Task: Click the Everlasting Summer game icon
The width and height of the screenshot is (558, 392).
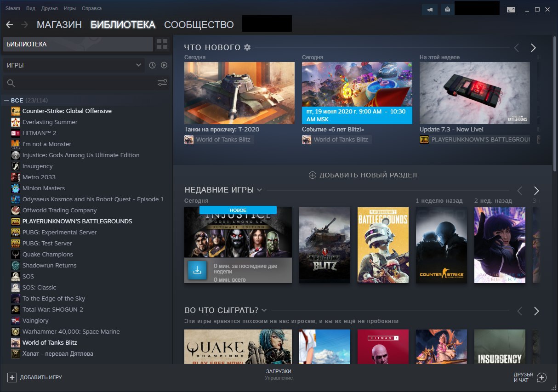Action: 15,122
